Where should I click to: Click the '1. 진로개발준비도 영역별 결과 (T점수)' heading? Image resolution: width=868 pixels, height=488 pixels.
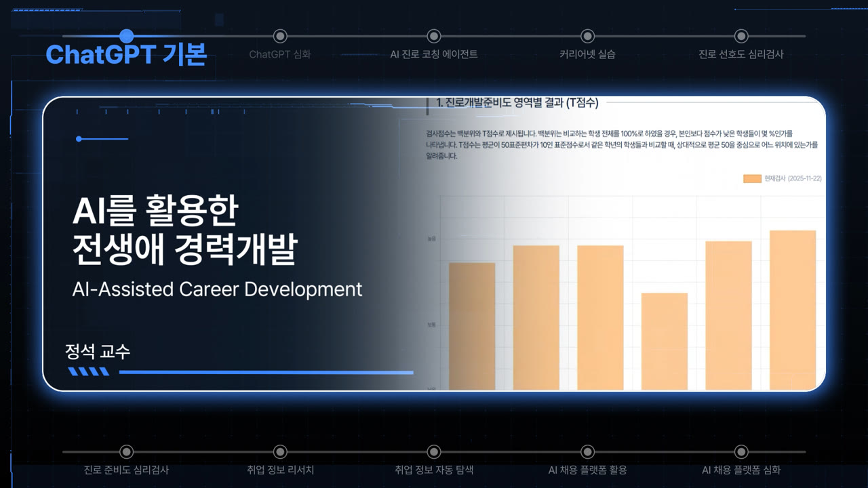pyautogui.click(x=517, y=103)
